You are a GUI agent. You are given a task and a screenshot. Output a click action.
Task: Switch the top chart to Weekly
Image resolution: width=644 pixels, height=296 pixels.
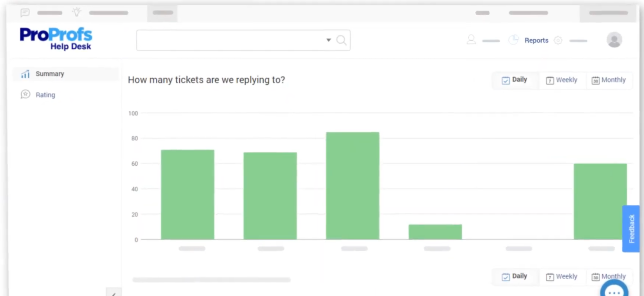[x=562, y=80]
